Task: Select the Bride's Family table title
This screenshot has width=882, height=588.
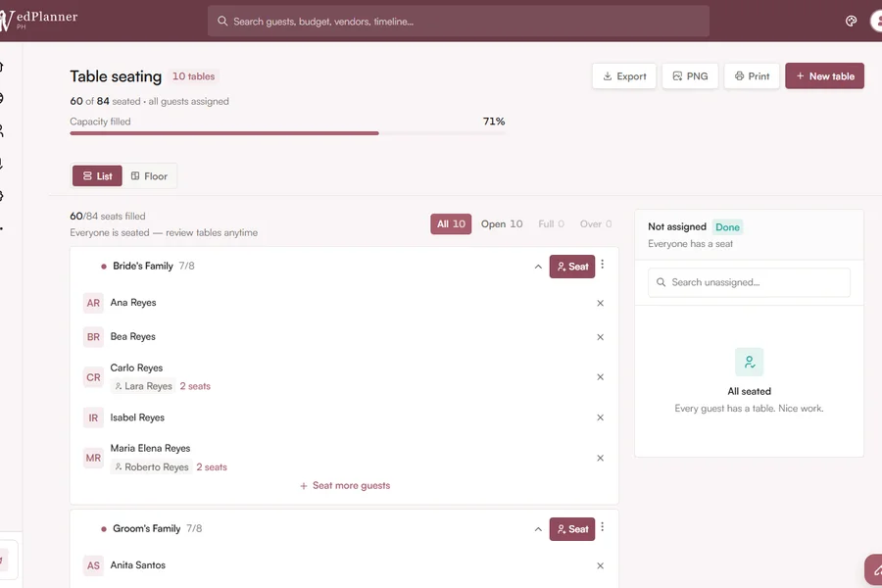Action: 143,267
